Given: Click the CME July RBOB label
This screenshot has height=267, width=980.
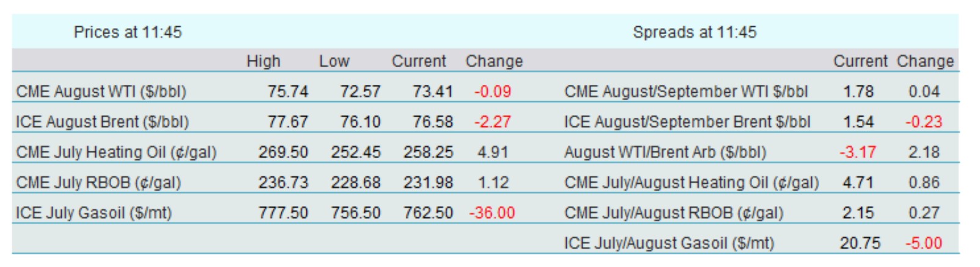Looking at the screenshot, I should tap(98, 182).
